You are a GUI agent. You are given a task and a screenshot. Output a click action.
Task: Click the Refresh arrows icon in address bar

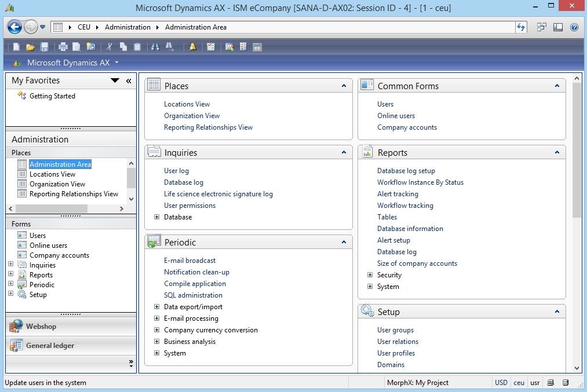click(x=521, y=27)
